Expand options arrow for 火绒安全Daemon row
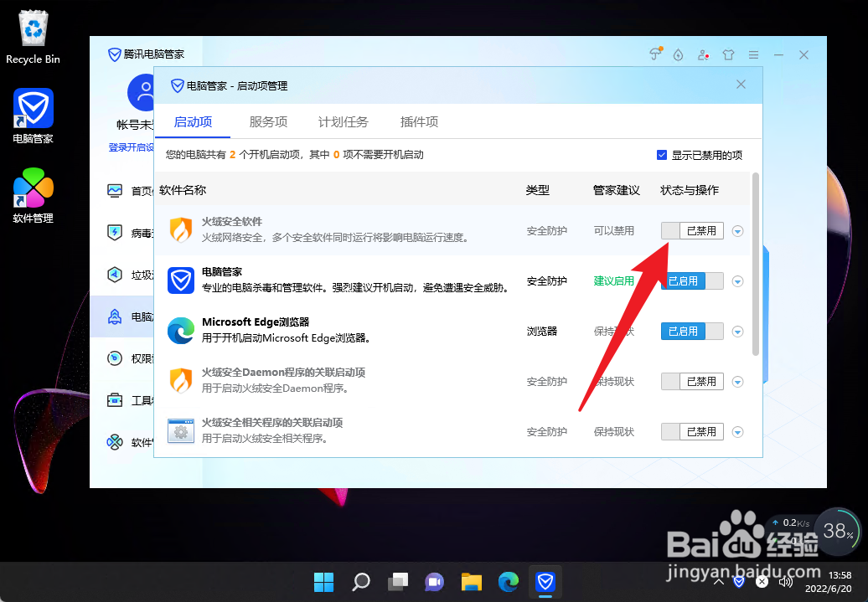The image size is (868, 602). tap(737, 382)
